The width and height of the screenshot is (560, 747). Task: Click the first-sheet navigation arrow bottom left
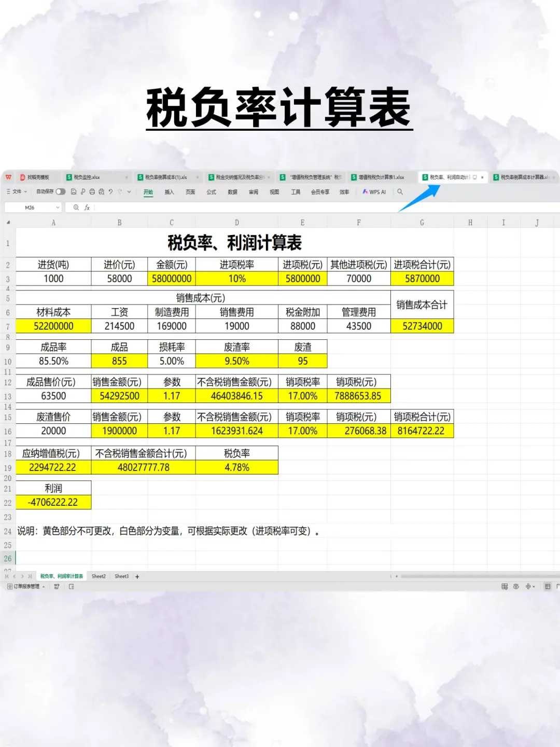7,576
